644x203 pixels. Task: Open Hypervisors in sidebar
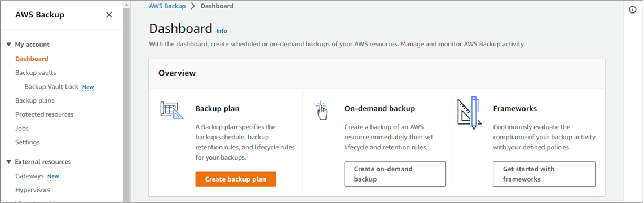click(x=33, y=190)
